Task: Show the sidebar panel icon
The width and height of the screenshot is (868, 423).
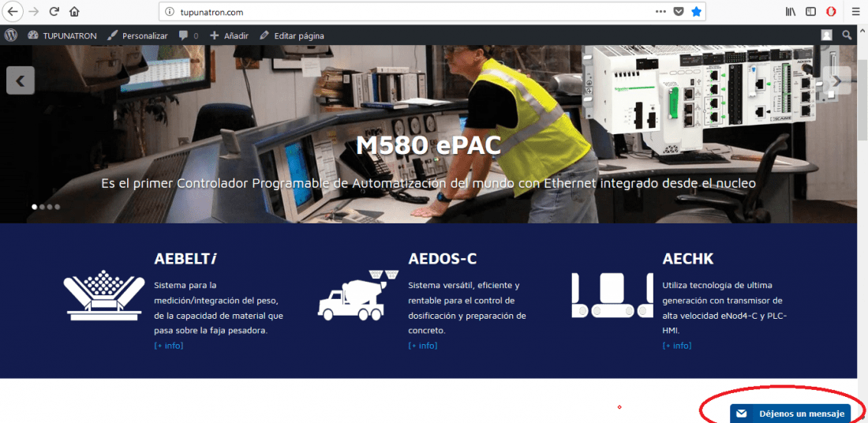Action: tap(810, 12)
